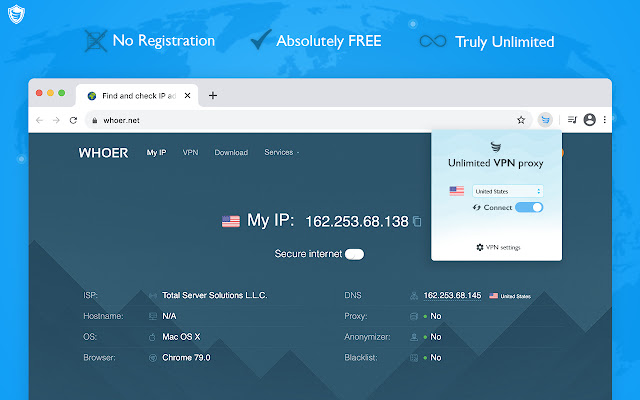Click the No Registration crossed-out icon
This screenshot has width=640, height=400.
coord(96,41)
